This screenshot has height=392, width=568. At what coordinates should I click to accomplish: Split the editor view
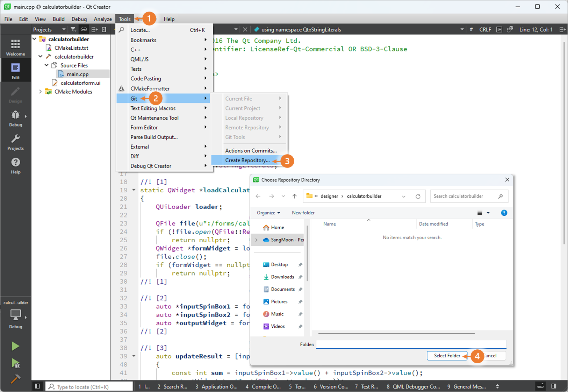(562, 29)
